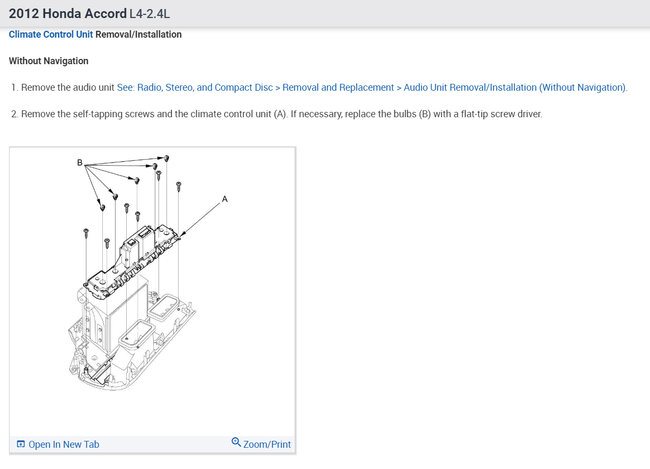
Task: Click the 'L4-2.4L' engine text
Action: (x=149, y=14)
